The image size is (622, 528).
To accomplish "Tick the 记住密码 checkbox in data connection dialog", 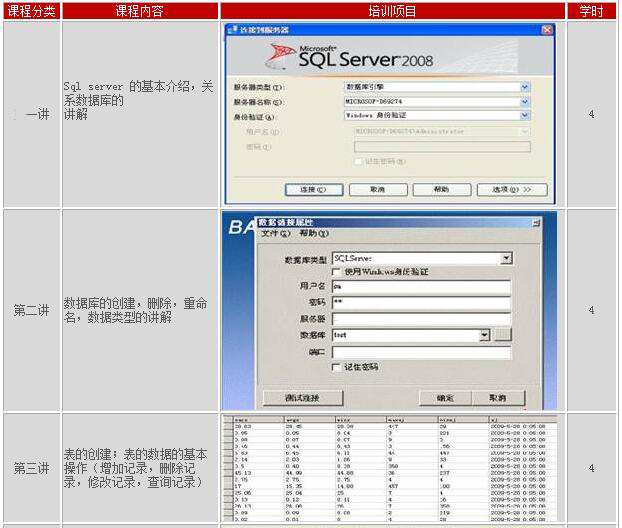I will 336,367.
